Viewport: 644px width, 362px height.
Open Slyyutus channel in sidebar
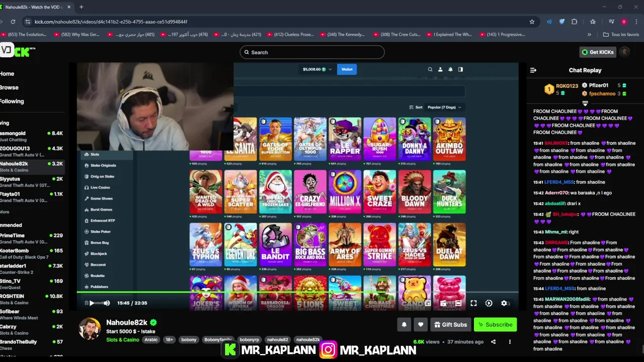(31, 182)
